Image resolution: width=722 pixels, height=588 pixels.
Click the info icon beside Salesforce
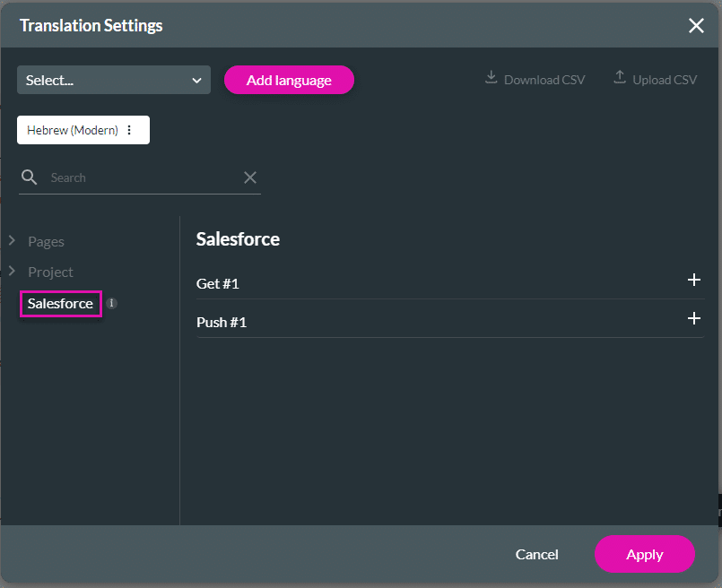point(111,303)
